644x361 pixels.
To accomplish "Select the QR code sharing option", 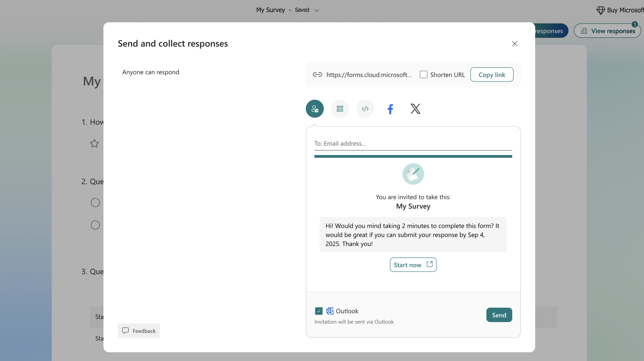I will (x=340, y=109).
